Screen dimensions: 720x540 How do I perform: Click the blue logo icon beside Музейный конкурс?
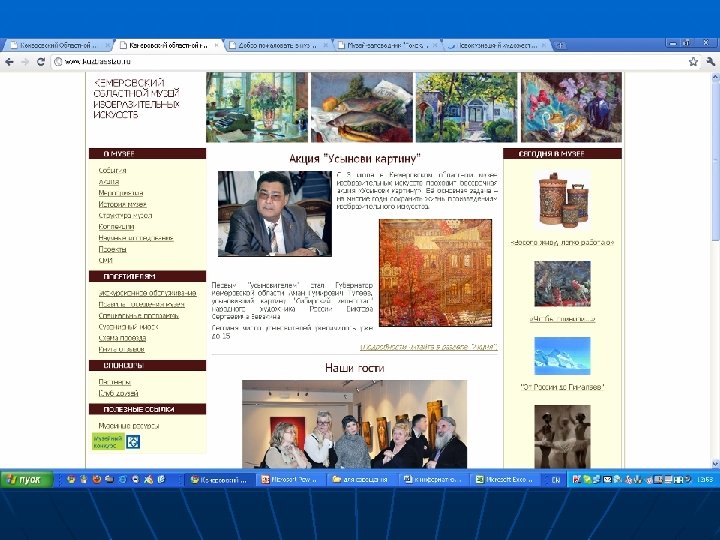(133, 442)
